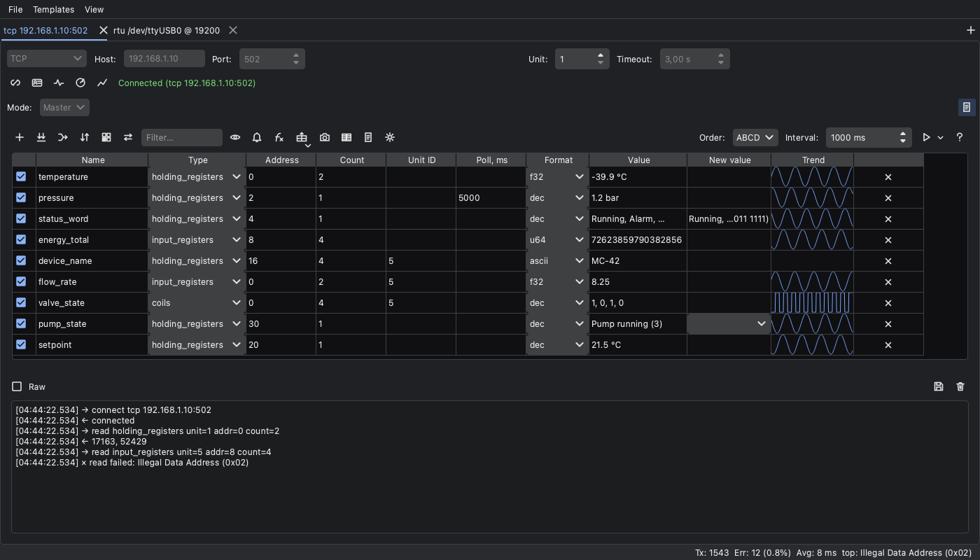Open pump_state New value dropdown

[729, 324]
